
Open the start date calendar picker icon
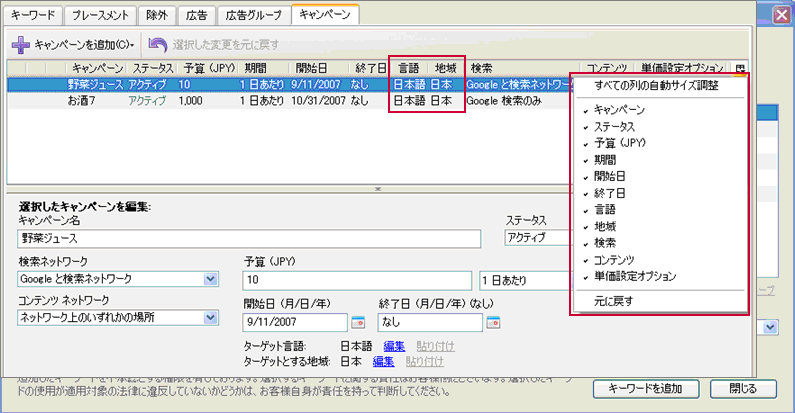358,322
